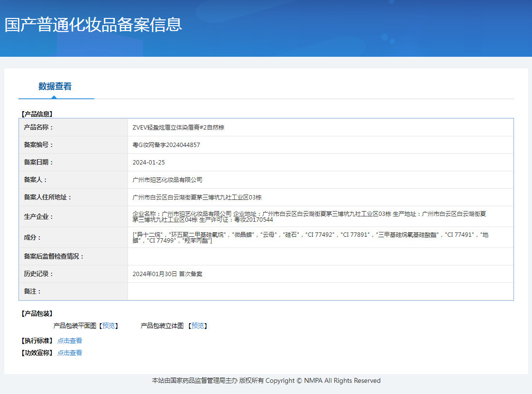Open 执行标准 点击查看 link
Screen dimensions: 532x394
point(69,341)
